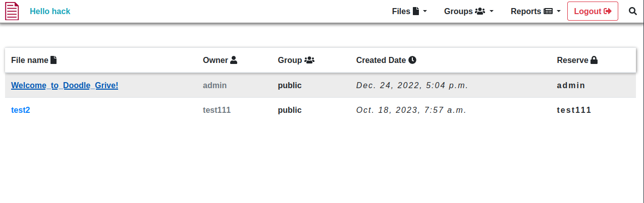
Task: Click the Hello hack greeting link
Action: pos(50,11)
